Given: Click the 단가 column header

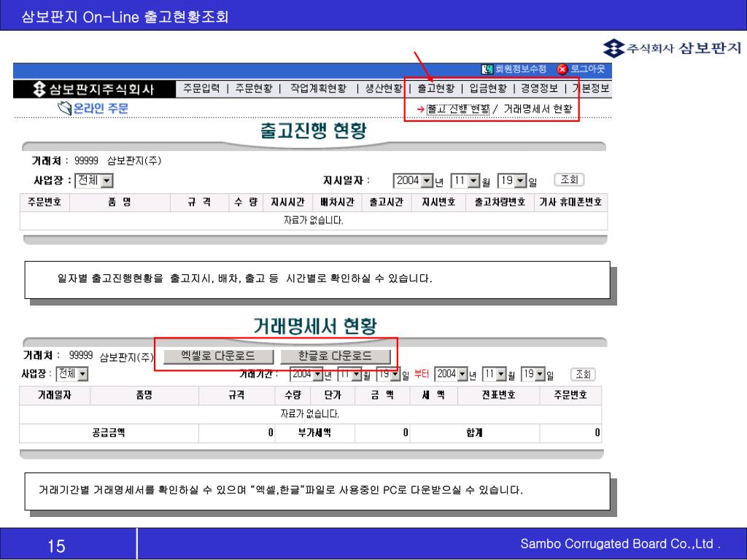Looking at the screenshot, I should coord(333,395).
